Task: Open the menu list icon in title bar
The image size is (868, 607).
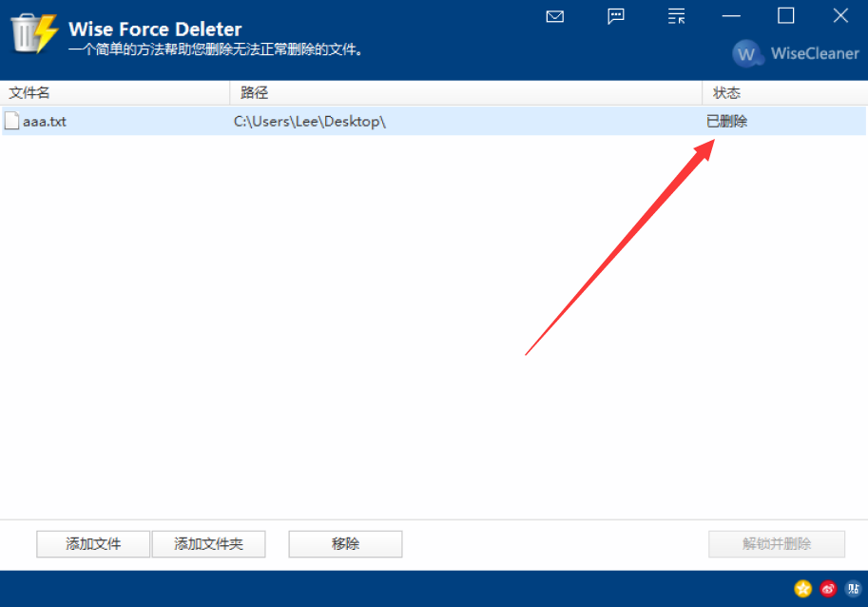Action: tap(676, 16)
